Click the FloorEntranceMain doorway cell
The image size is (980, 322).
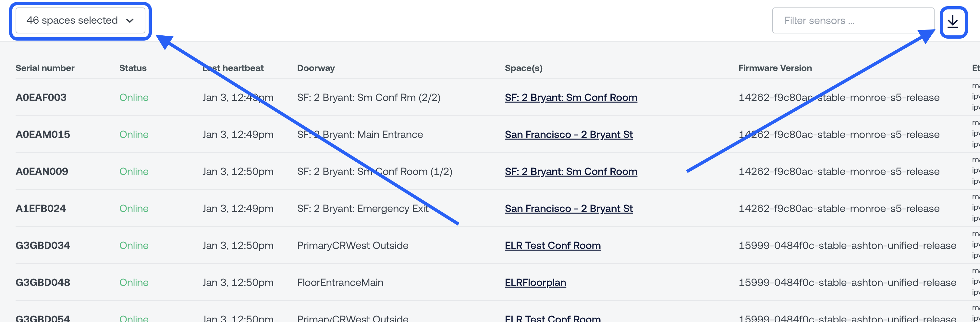tap(340, 282)
